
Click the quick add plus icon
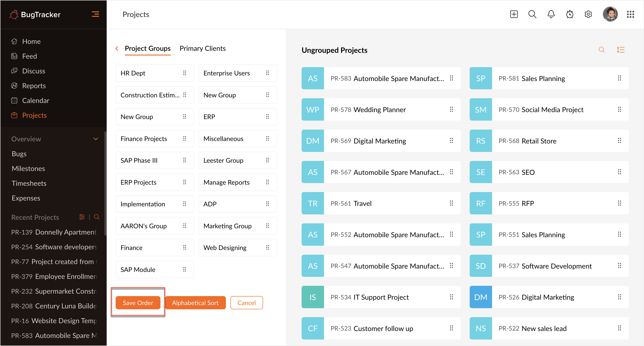tap(514, 14)
